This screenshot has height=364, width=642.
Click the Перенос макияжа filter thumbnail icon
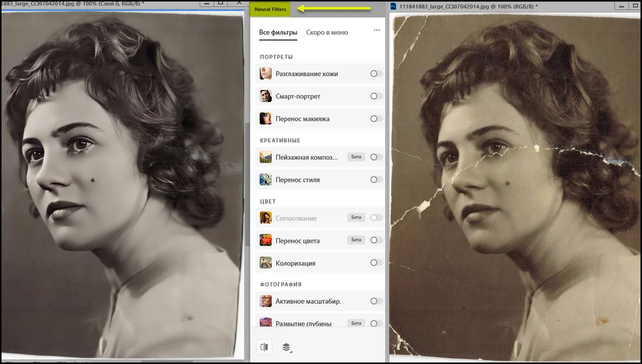click(266, 119)
